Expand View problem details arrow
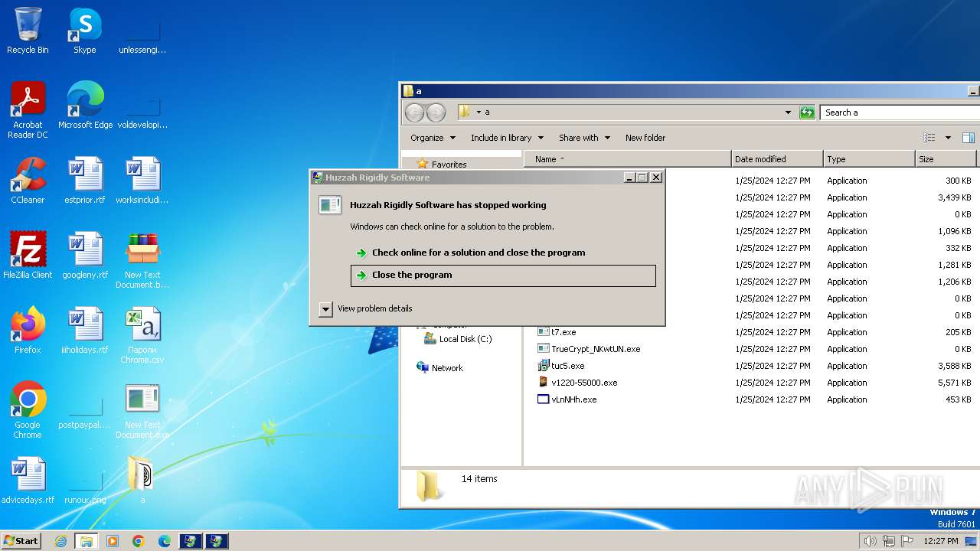This screenshot has width=980, height=551. tap(325, 308)
